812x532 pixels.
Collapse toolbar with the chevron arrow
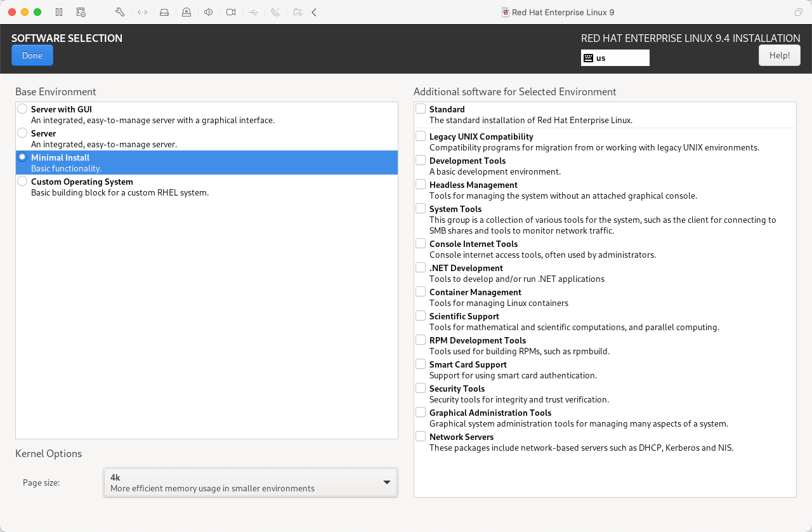(314, 12)
